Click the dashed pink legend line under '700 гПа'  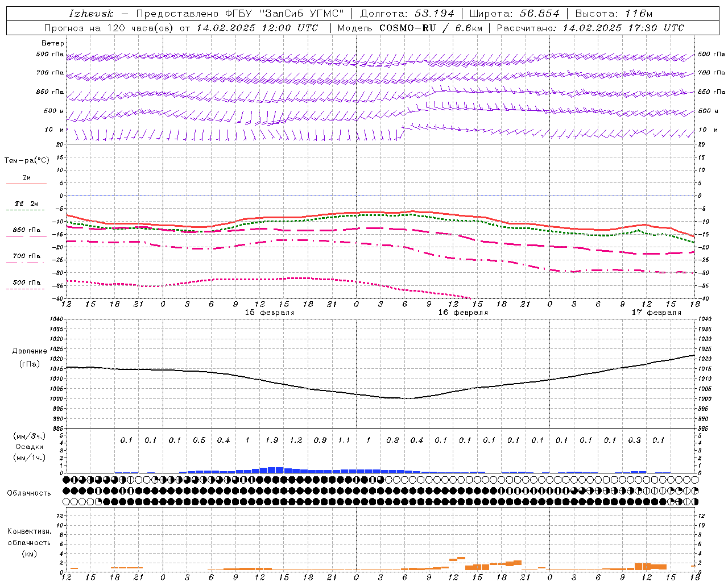pyautogui.click(x=25, y=263)
